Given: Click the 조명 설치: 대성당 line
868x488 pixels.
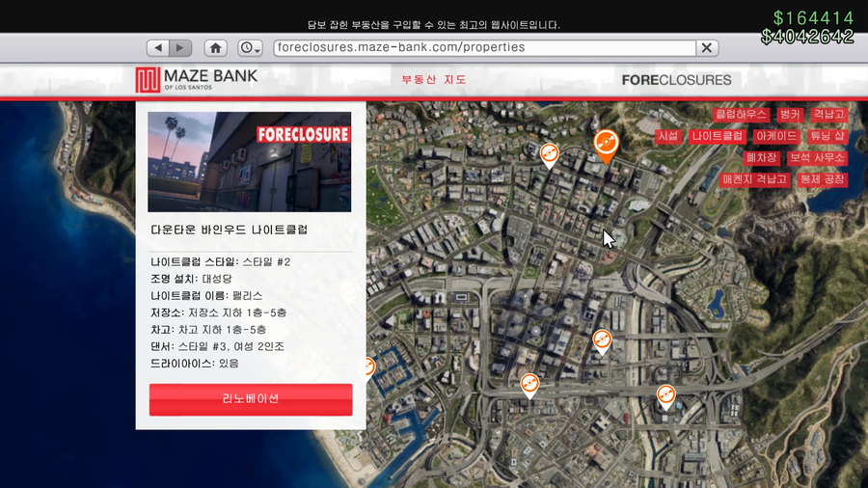Looking at the screenshot, I should click(191, 279).
